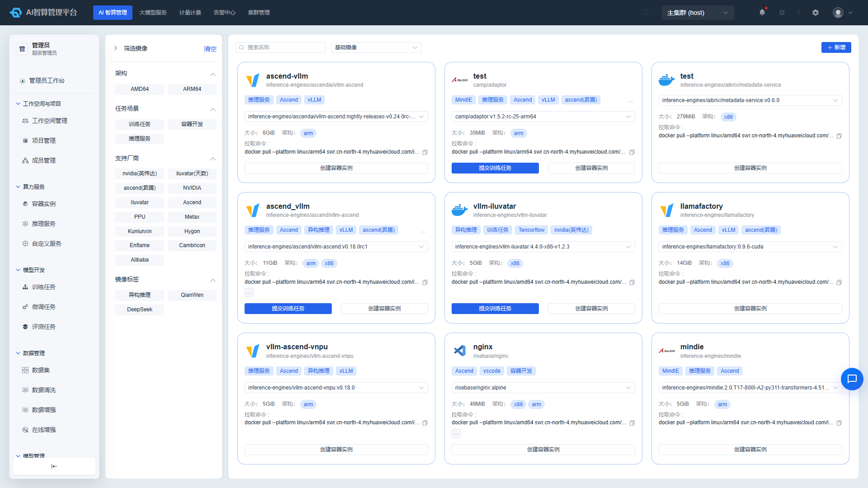Open 容器实例 in sidebar
This screenshot has width=868, height=488.
pos(44,204)
